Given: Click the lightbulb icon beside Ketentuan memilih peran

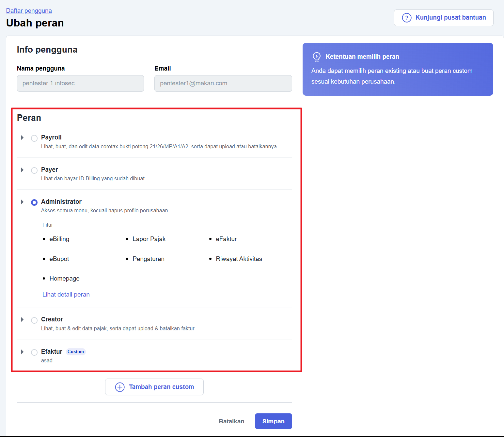Looking at the screenshot, I should click(316, 57).
